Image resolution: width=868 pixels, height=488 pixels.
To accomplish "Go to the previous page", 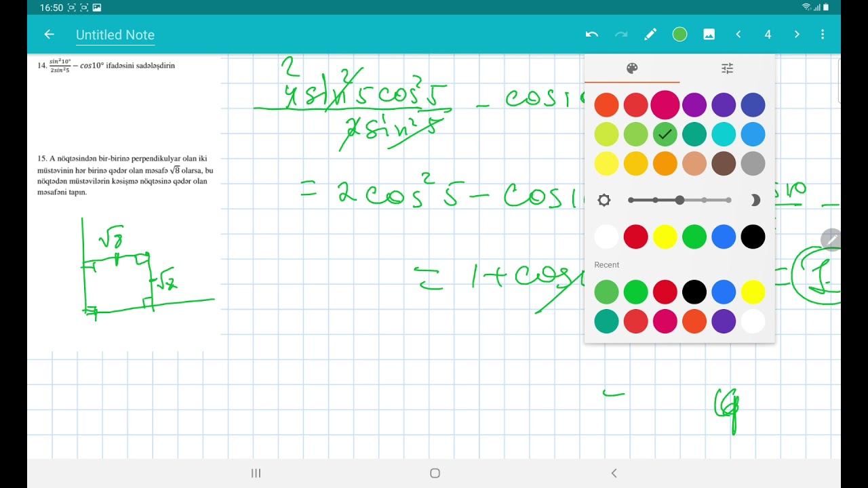I will click(x=738, y=34).
